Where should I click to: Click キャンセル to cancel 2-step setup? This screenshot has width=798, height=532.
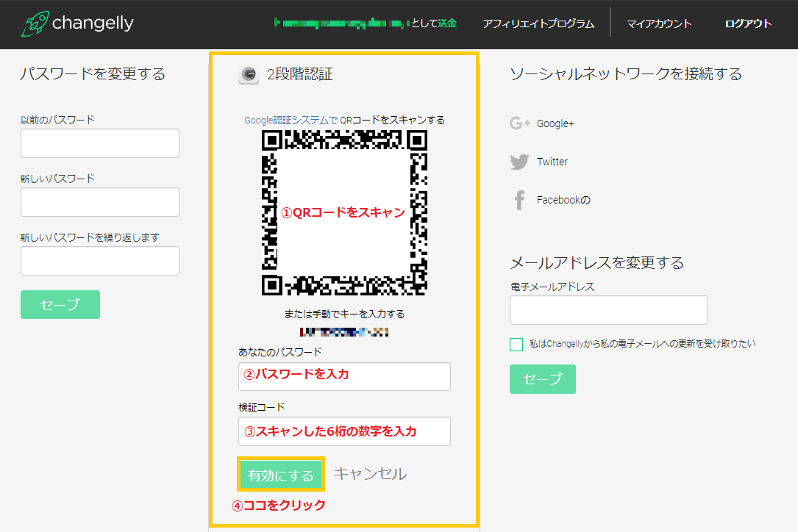click(x=370, y=474)
